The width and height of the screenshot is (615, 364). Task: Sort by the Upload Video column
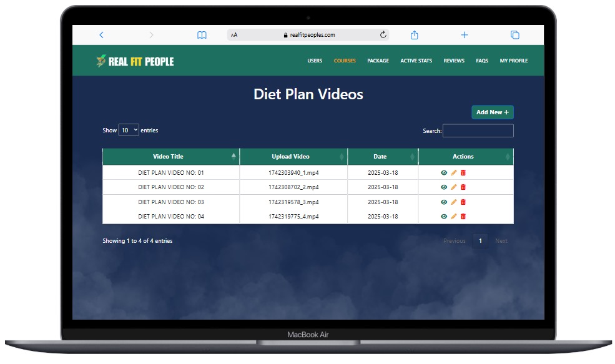[293, 157]
